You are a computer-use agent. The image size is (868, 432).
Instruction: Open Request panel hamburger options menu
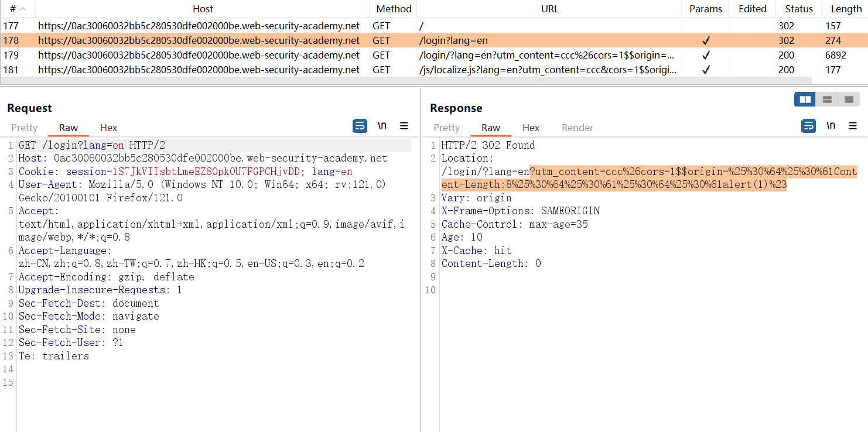tap(404, 126)
